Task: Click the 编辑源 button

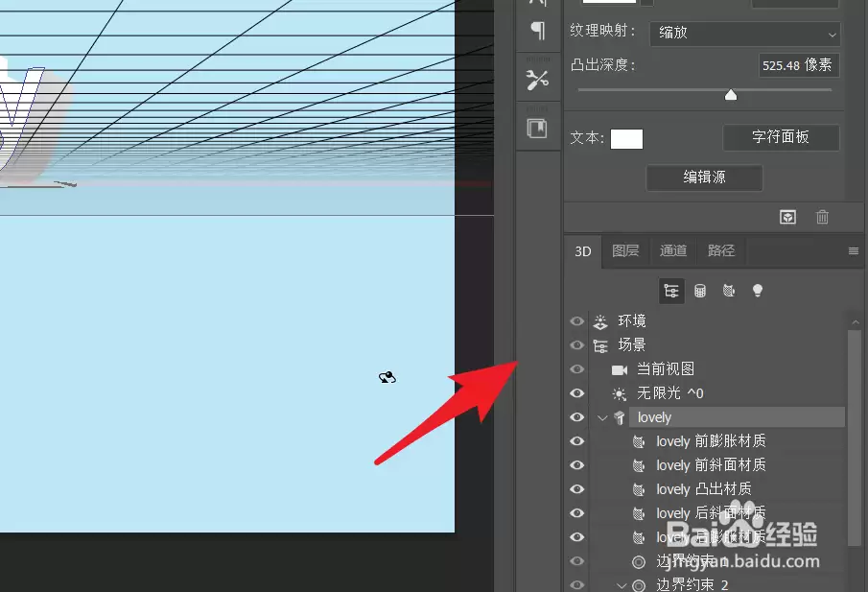Action: pos(704,178)
